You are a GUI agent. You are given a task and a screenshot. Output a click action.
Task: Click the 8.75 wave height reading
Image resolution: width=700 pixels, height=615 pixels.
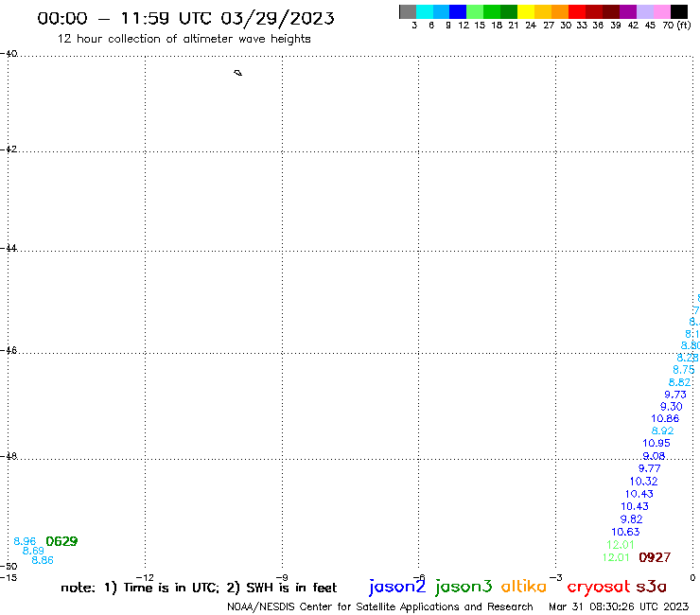(684, 370)
